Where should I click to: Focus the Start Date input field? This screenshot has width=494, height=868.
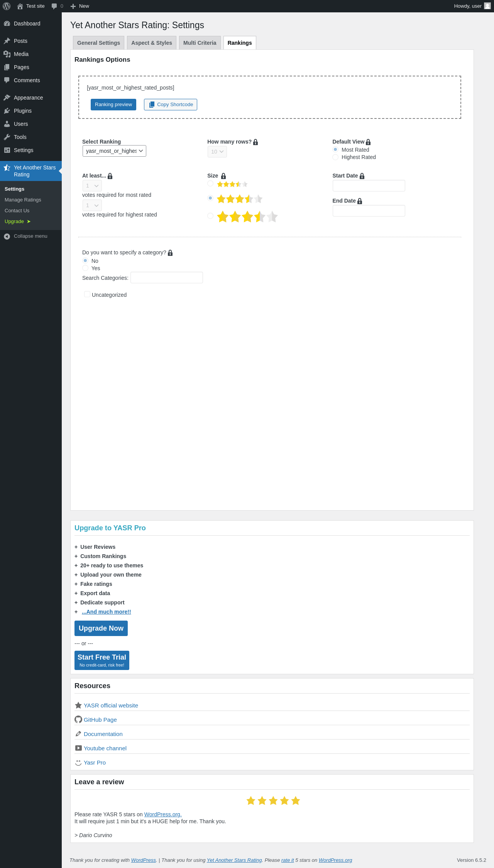coord(369,186)
